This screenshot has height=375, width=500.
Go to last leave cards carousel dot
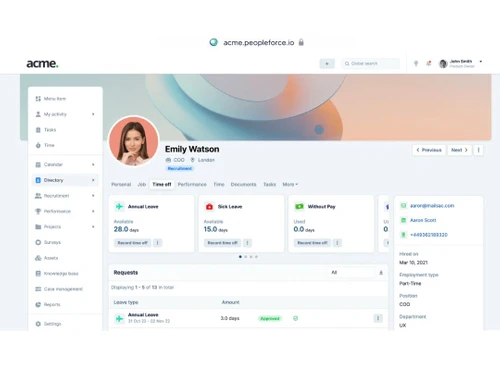[x=256, y=257]
